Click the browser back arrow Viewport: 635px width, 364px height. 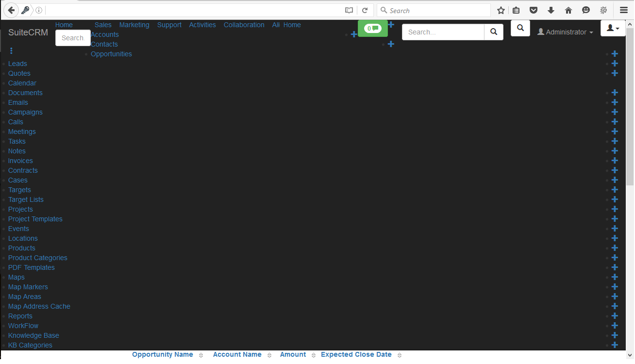tap(11, 10)
